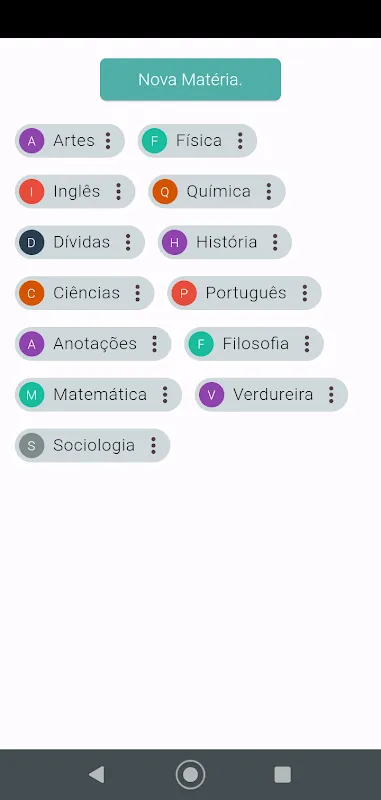The width and height of the screenshot is (381, 800).
Task: Tap the Android home circle button
Action: click(190, 774)
